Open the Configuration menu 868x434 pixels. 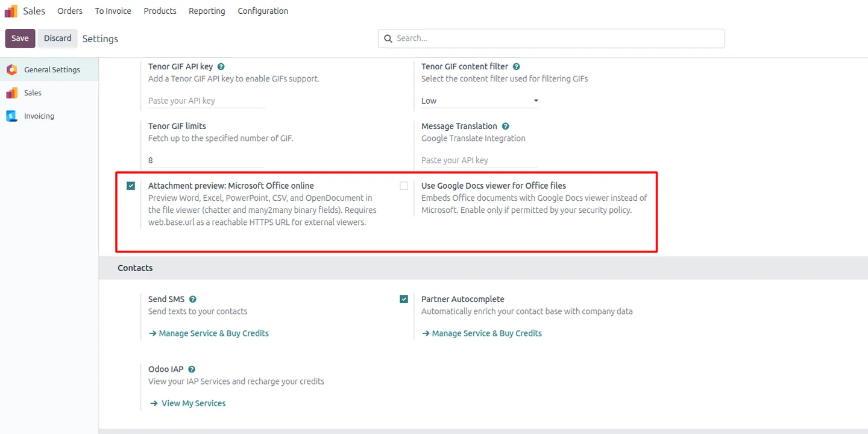click(263, 11)
